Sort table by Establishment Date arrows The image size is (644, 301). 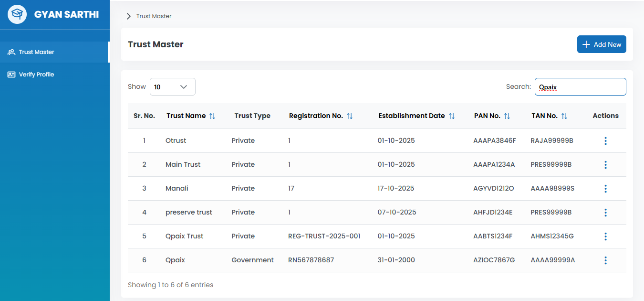[x=451, y=116]
